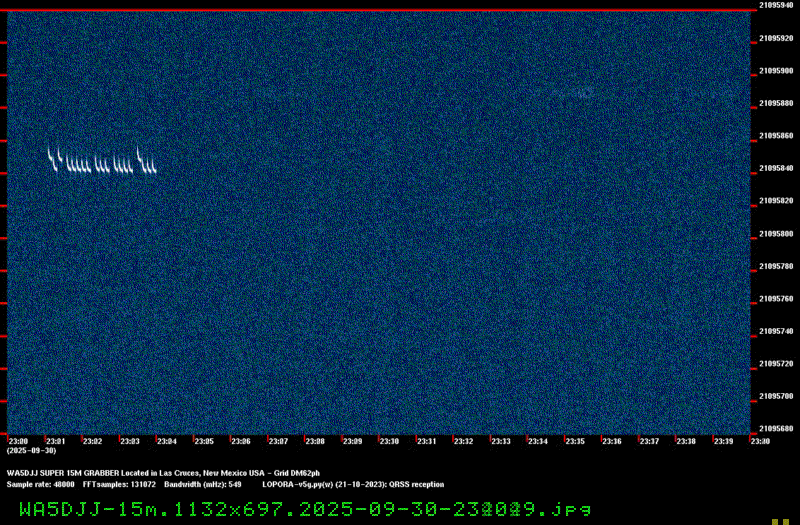Click the 23:08 time axis marker

(x=315, y=441)
